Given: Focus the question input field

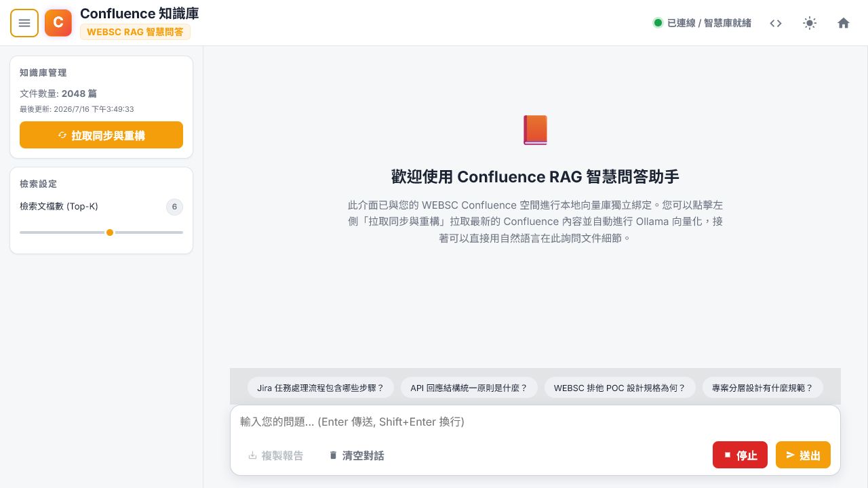Looking at the screenshot, I should [x=535, y=422].
